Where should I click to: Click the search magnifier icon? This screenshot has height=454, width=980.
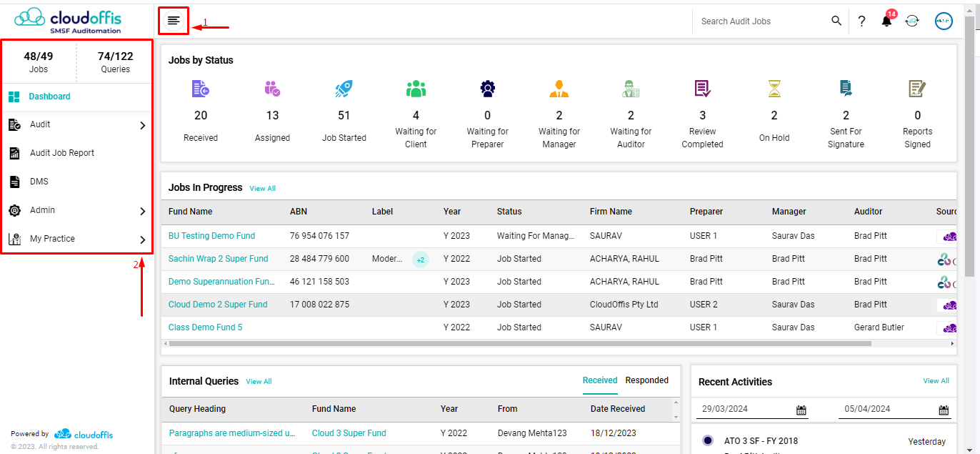[836, 21]
